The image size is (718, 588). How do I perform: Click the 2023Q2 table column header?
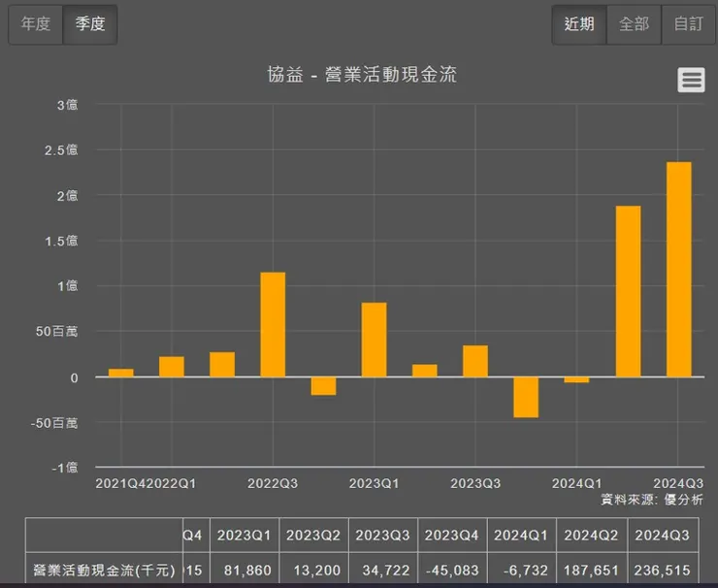313,536
